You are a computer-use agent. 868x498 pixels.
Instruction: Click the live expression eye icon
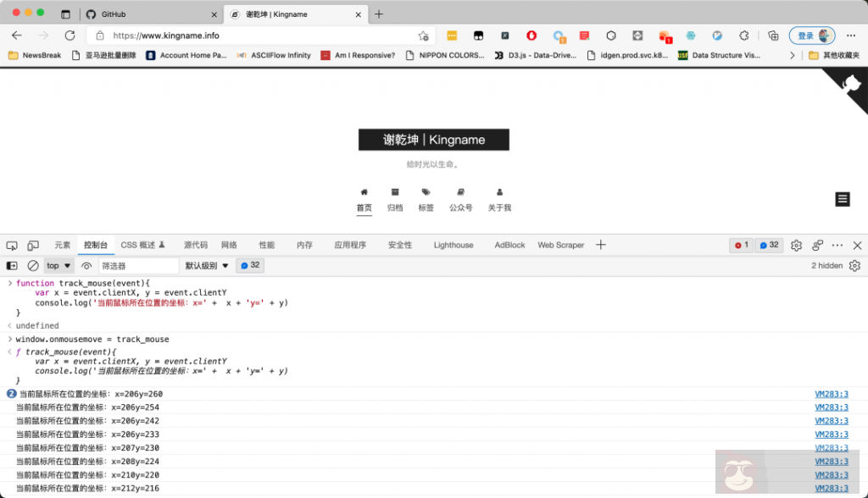(x=86, y=266)
